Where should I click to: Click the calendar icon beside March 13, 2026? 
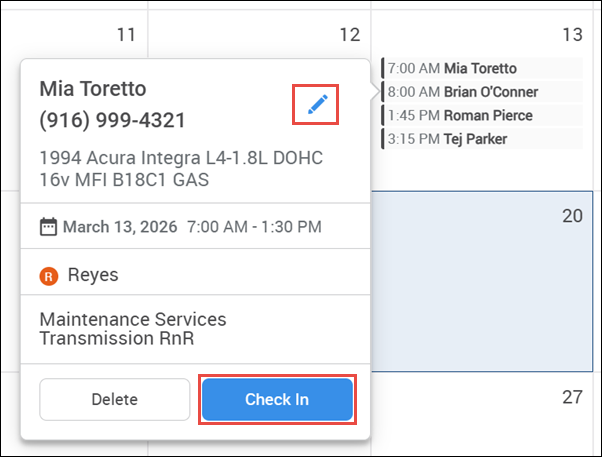[48, 227]
